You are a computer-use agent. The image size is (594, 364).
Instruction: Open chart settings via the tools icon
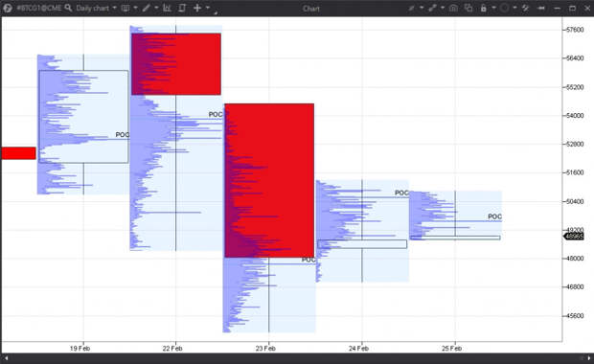click(x=525, y=8)
